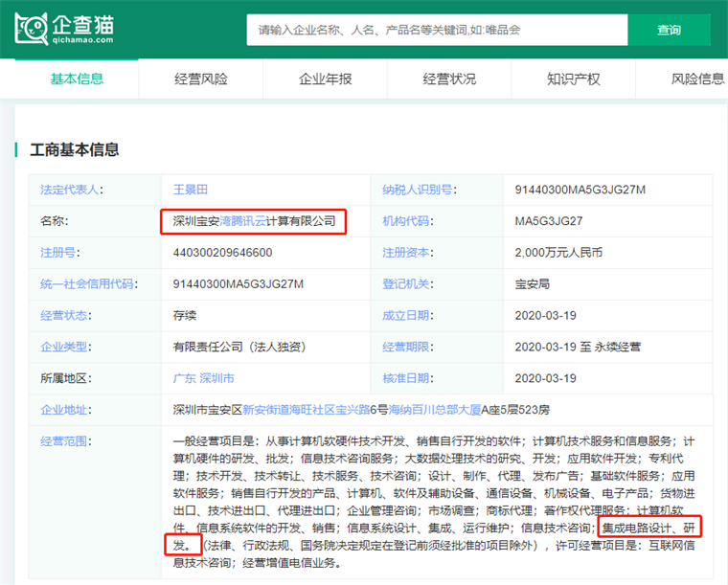Viewport: 728px width, 585px height.
Task: Click the registration number 440300209646600
Action: 222,253
